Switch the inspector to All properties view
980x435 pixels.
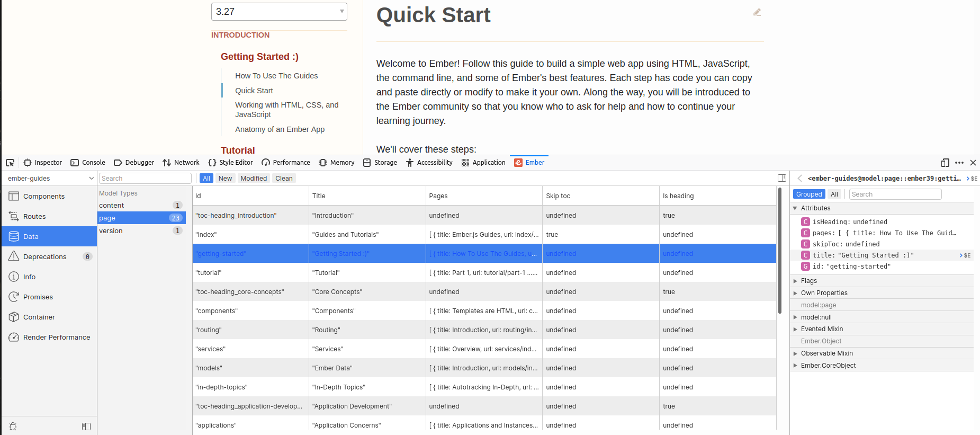pos(834,194)
